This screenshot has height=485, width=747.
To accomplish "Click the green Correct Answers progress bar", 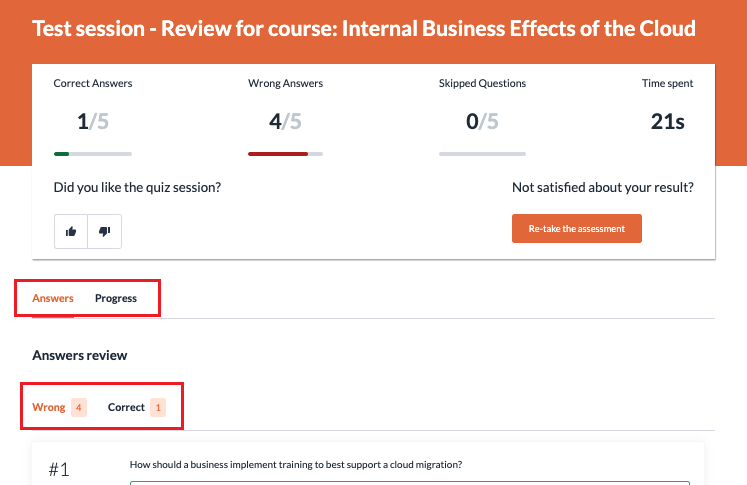I will click(92, 154).
